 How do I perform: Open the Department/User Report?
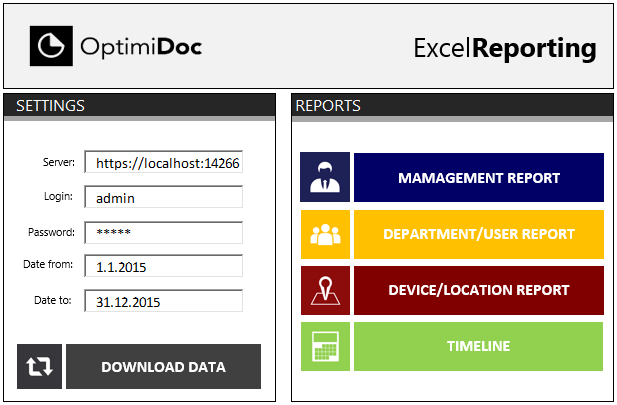click(478, 234)
